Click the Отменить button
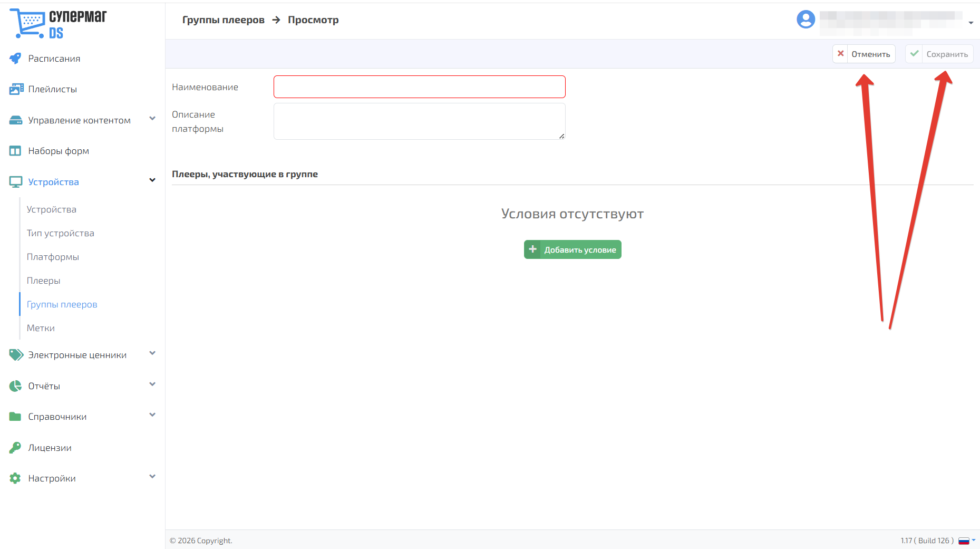The image size is (980, 549). (x=863, y=54)
